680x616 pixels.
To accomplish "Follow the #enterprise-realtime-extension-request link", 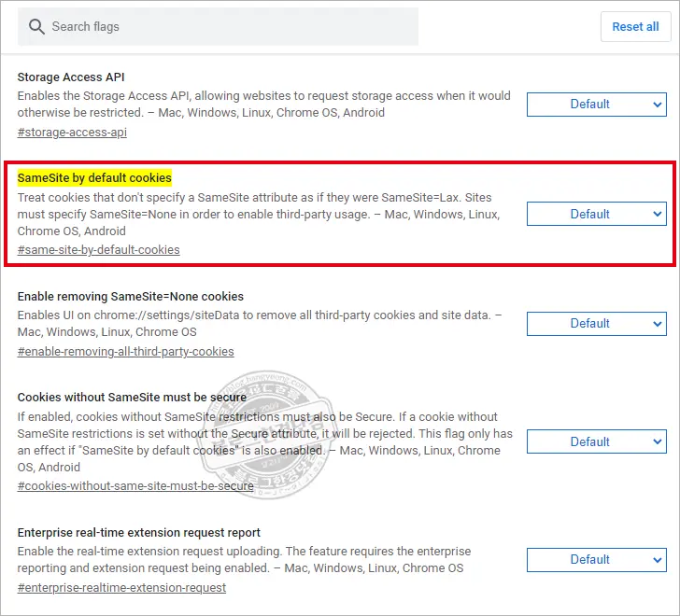I will tap(121, 588).
